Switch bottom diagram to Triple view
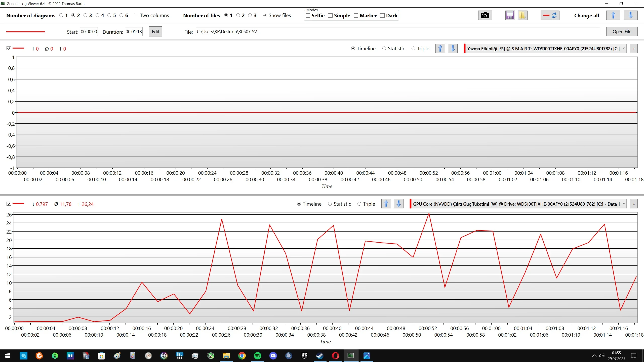Screen dimensions: 644x362 click(x=359, y=204)
